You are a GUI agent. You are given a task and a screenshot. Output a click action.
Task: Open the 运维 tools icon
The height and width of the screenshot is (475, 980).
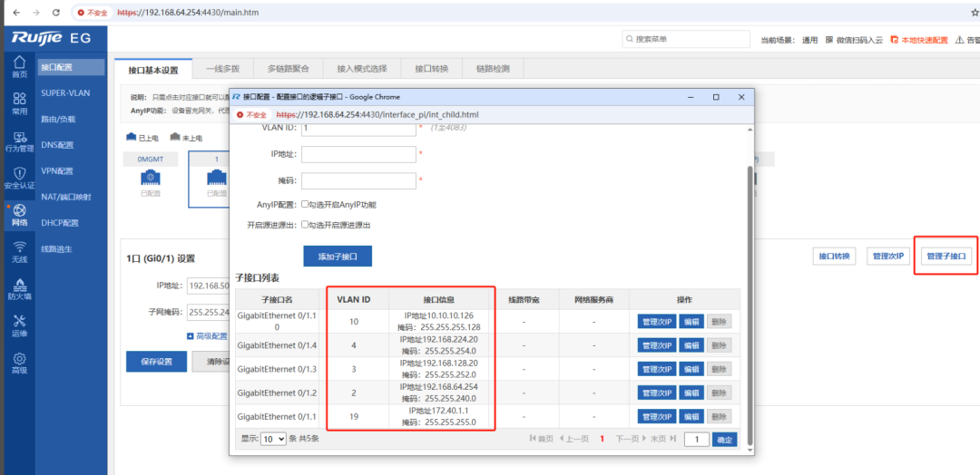(x=19, y=325)
